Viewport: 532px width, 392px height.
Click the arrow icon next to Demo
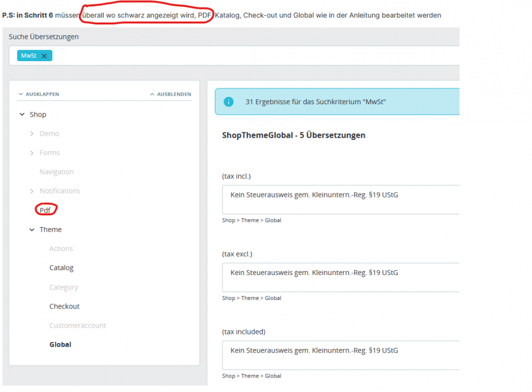(x=31, y=133)
